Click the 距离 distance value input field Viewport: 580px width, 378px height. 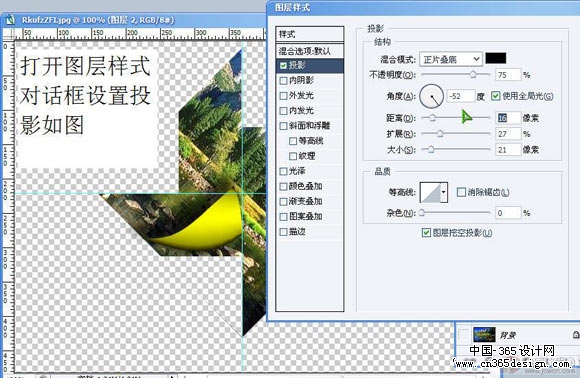click(508, 118)
